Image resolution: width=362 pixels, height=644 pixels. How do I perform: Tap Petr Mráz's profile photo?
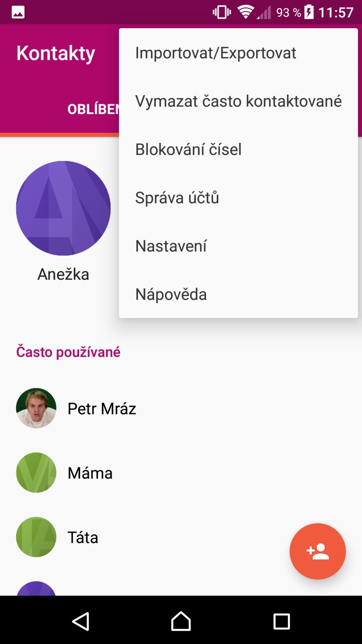pyautogui.click(x=36, y=408)
